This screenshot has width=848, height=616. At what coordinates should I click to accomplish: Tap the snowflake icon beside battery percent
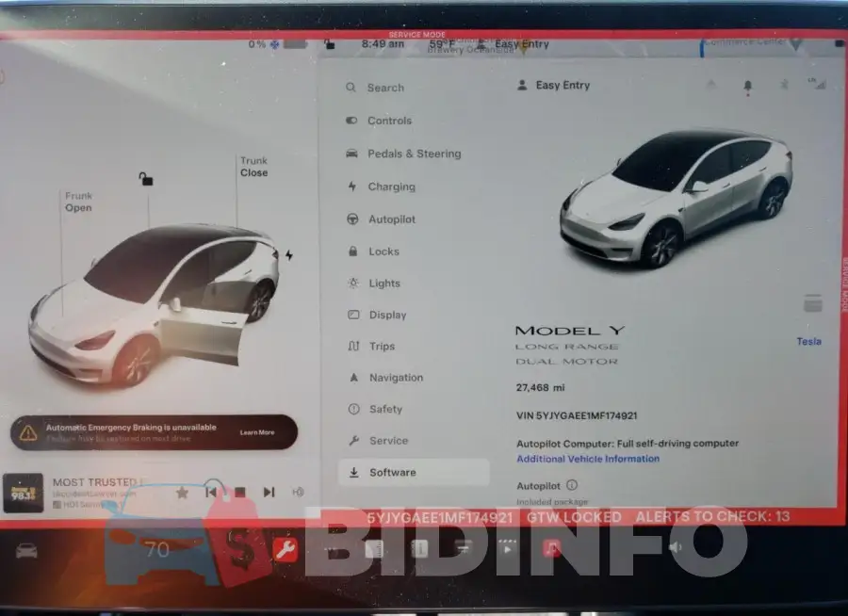click(275, 44)
